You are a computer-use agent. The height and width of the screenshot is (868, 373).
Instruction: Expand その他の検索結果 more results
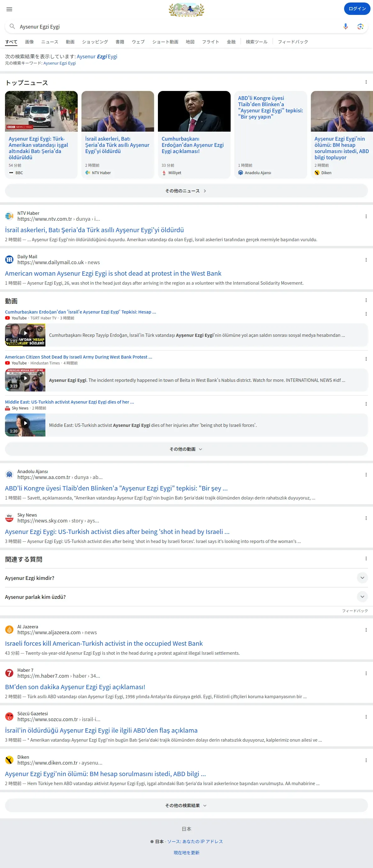pos(186,805)
